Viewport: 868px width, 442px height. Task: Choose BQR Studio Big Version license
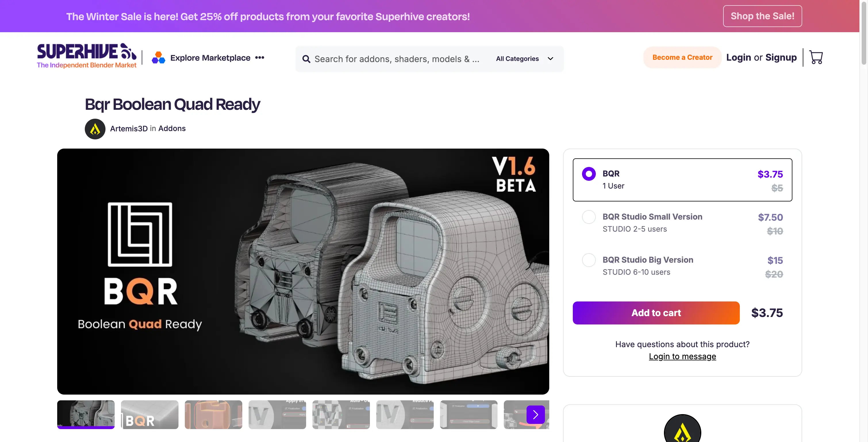[589, 260]
